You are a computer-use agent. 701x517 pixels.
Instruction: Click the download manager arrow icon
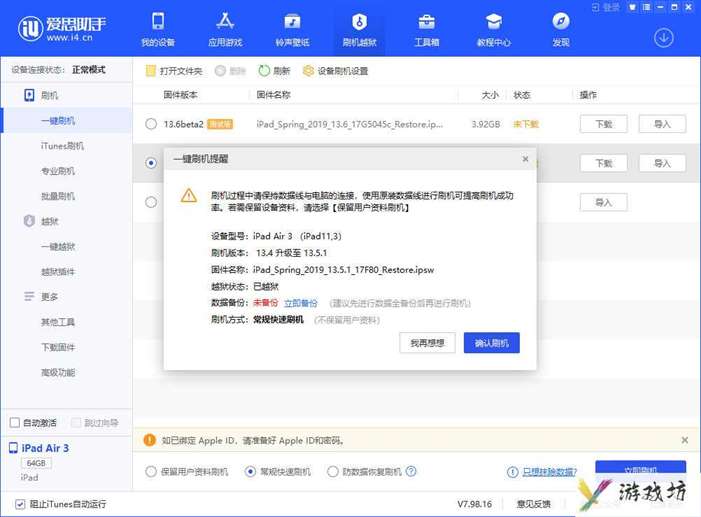[663, 38]
